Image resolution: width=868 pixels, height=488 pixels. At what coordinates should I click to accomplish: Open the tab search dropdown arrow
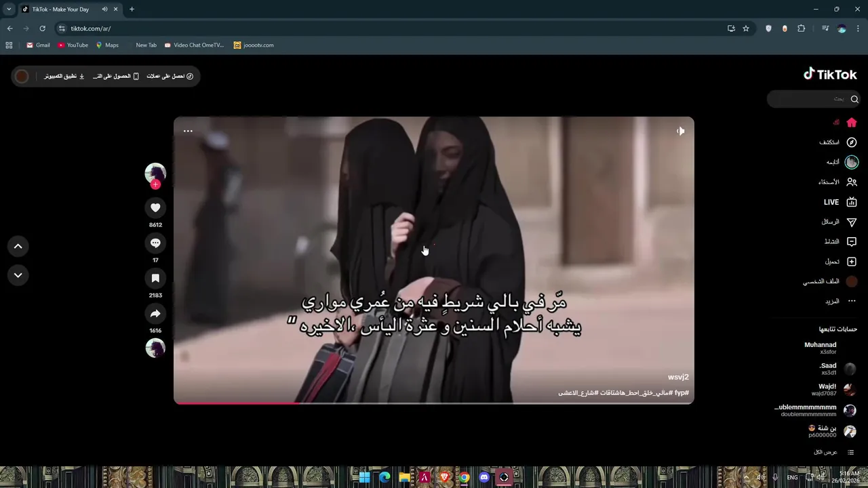point(9,9)
